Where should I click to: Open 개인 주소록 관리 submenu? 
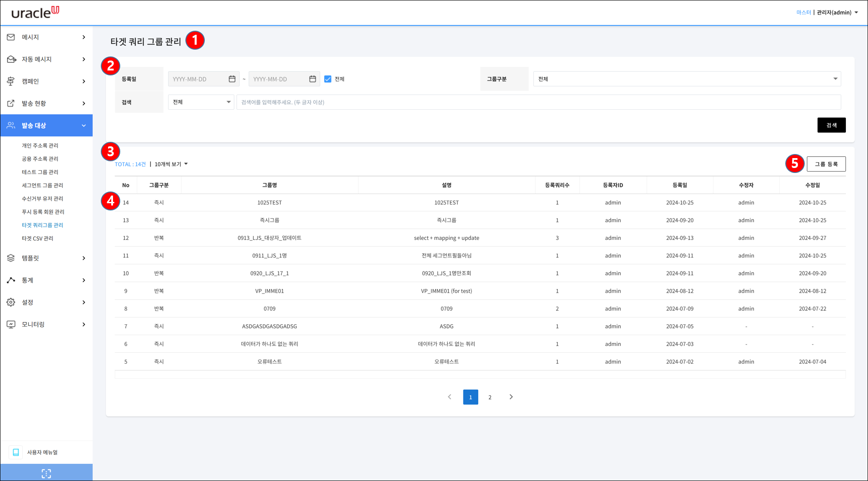pos(40,145)
